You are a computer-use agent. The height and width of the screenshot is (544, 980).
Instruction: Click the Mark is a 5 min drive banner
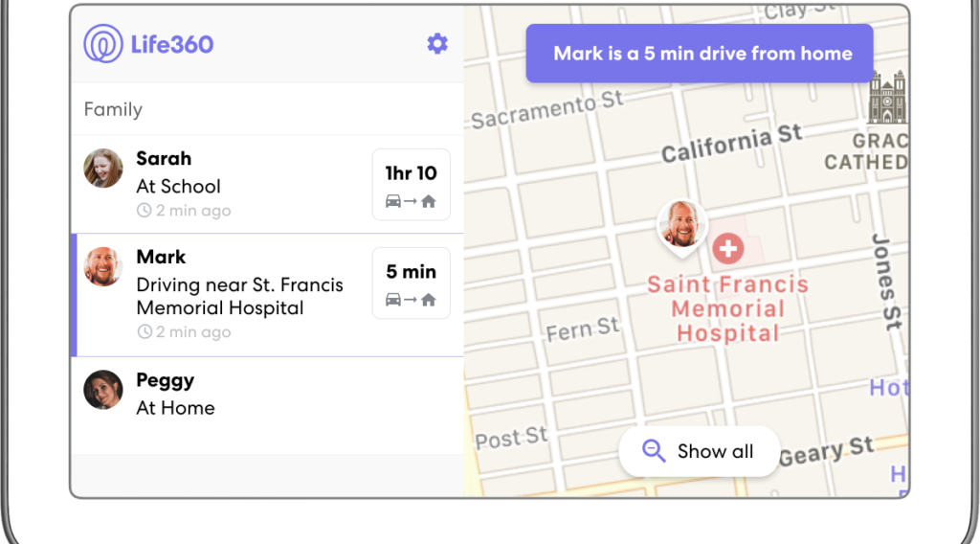[x=700, y=53]
